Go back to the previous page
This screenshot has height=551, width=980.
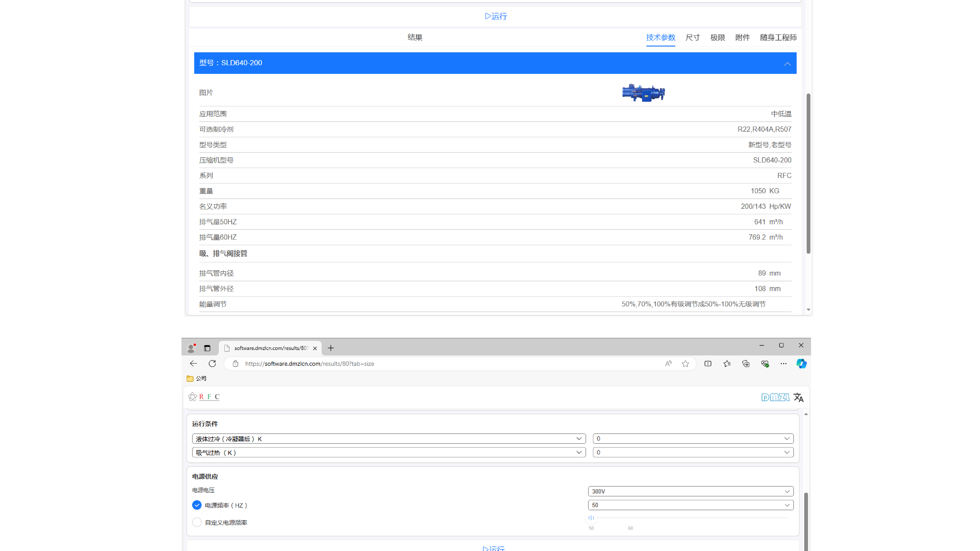point(193,364)
